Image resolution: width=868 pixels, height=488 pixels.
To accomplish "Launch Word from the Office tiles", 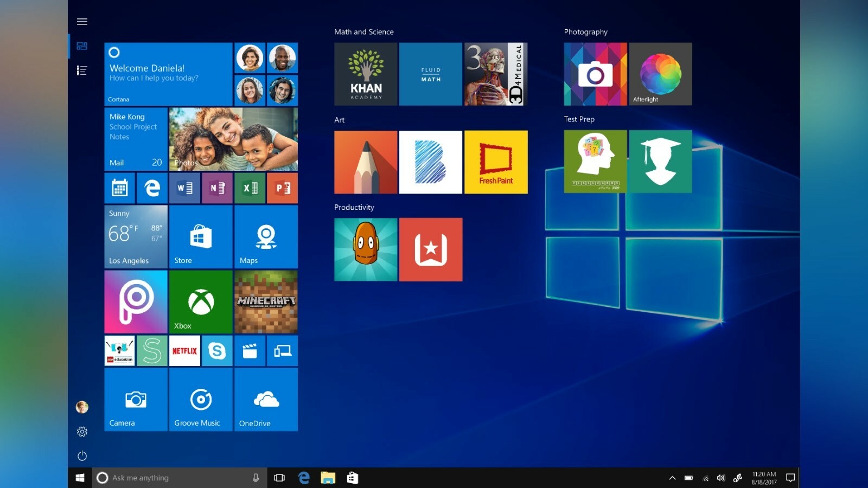I will tap(184, 188).
